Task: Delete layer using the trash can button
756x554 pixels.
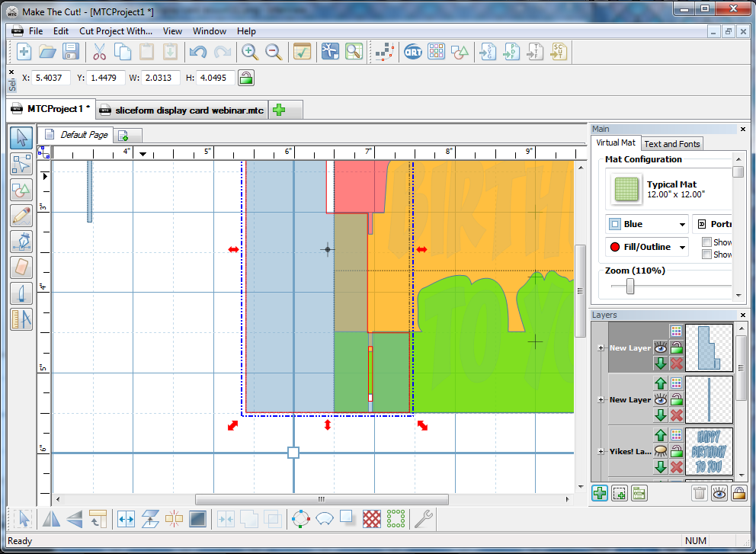Action: coord(699,493)
